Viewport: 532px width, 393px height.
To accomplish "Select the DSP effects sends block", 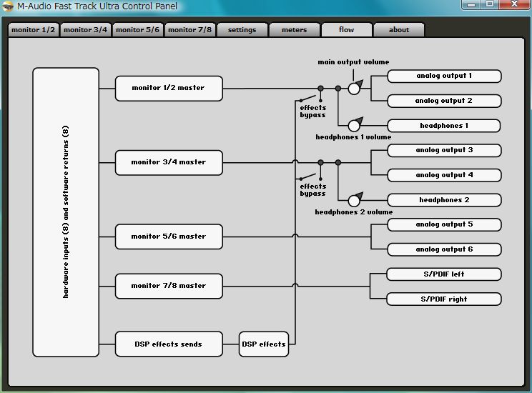I will pyautogui.click(x=169, y=344).
